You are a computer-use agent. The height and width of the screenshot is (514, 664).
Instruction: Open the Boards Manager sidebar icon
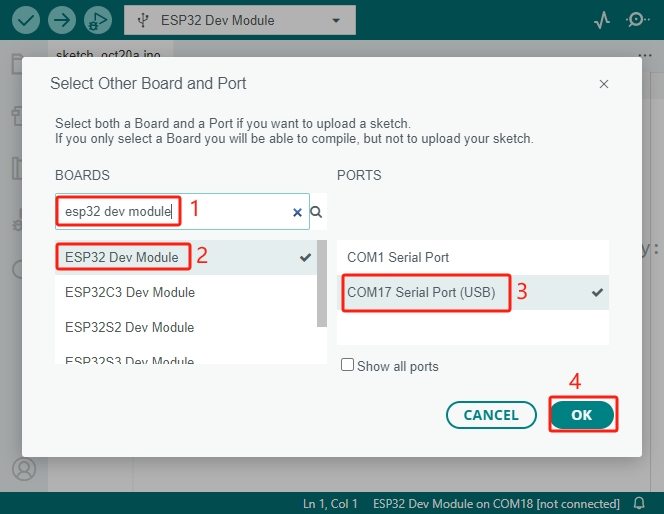(x=16, y=116)
